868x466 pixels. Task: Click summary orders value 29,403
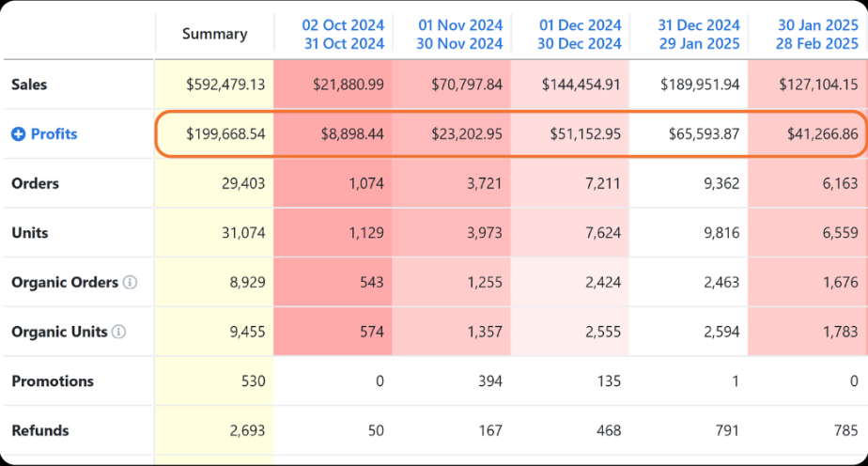[243, 183]
